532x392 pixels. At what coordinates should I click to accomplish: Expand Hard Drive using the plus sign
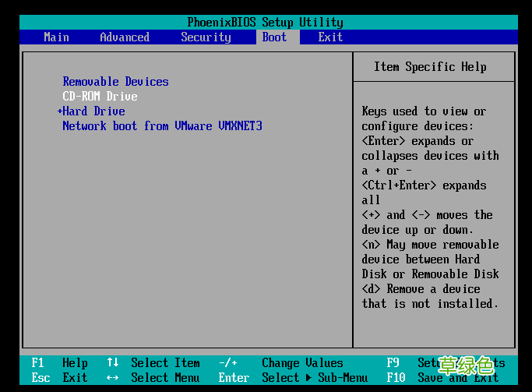pos(60,111)
